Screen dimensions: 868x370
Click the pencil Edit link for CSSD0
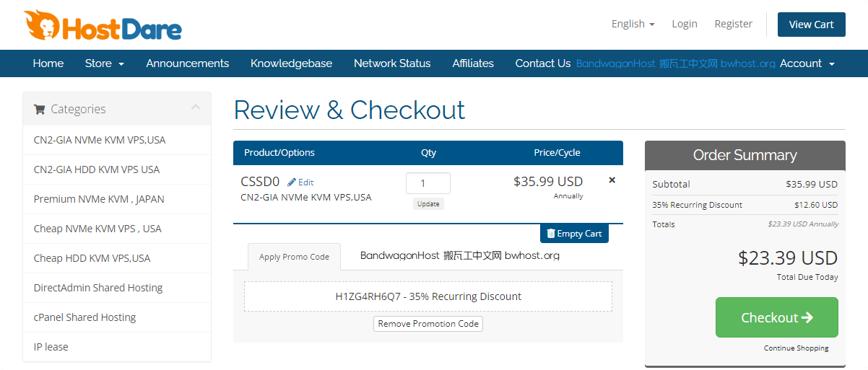pos(300,182)
